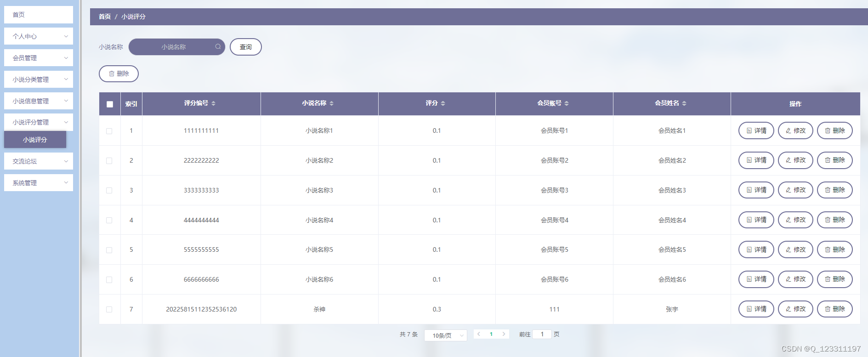
Task: Delete the 小说名称2 row
Action: pos(834,160)
